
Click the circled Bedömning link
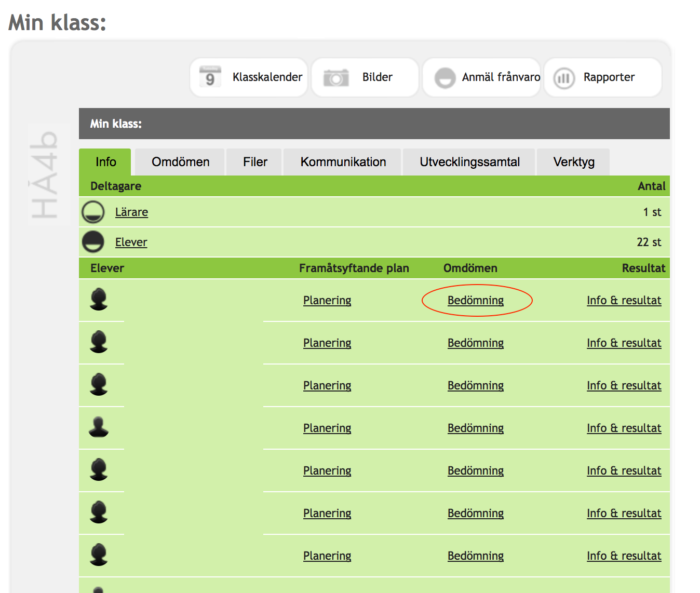[476, 300]
